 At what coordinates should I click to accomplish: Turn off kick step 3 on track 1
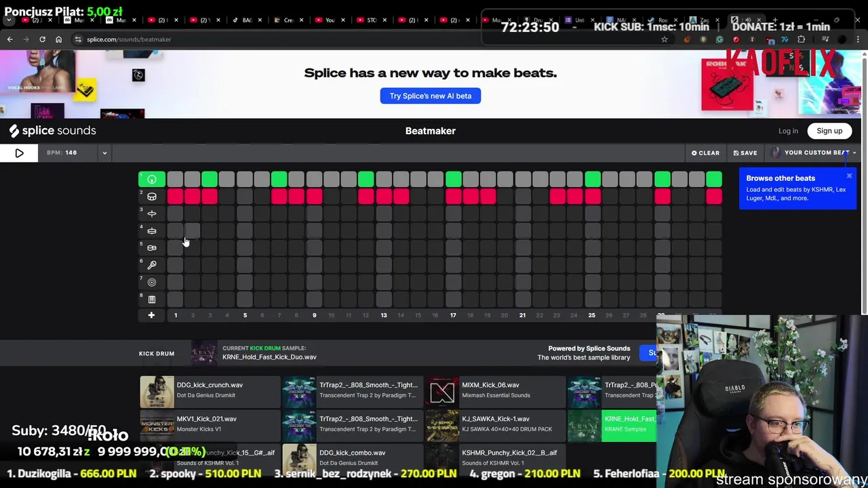[x=210, y=180]
